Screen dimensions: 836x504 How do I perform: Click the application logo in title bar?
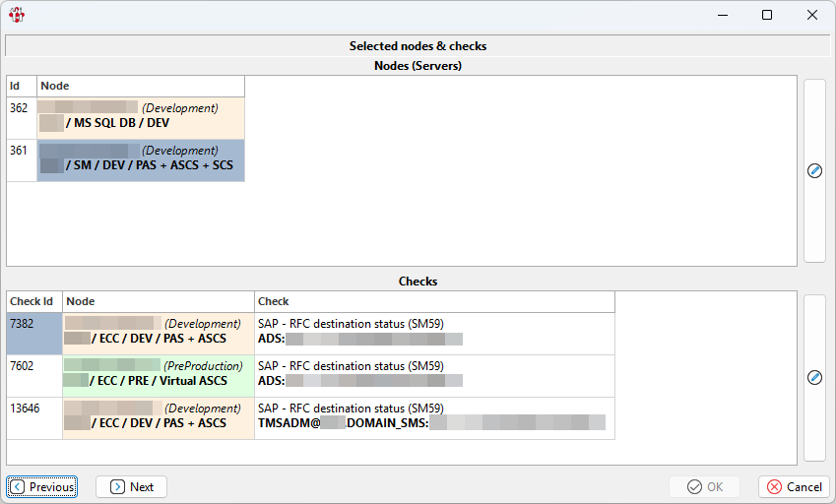pyautogui.click(x=16, y=15)
